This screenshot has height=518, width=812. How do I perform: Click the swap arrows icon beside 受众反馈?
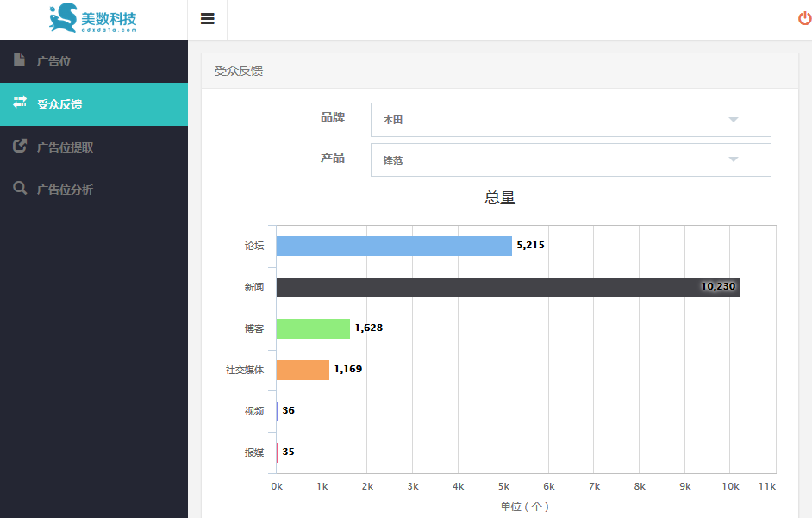(20, 102)
